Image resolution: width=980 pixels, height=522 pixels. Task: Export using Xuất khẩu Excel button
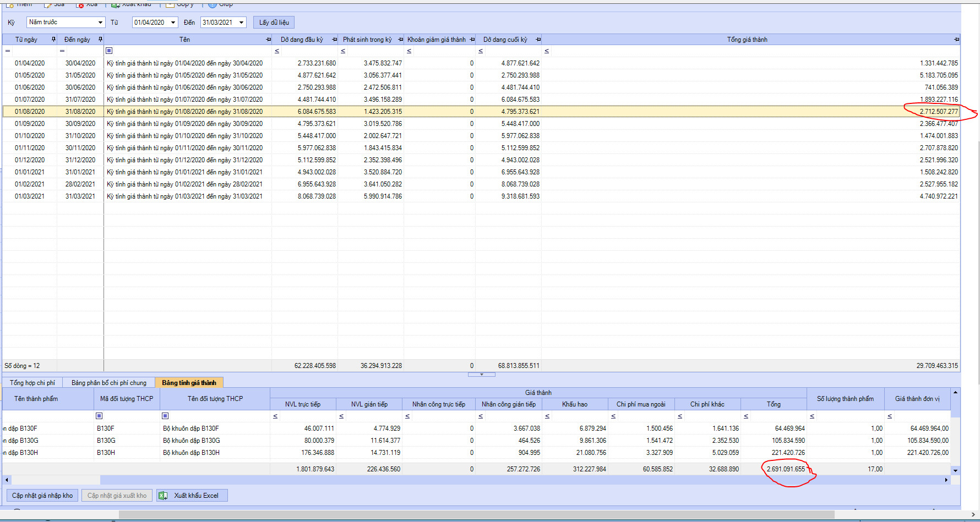point(192,496)
